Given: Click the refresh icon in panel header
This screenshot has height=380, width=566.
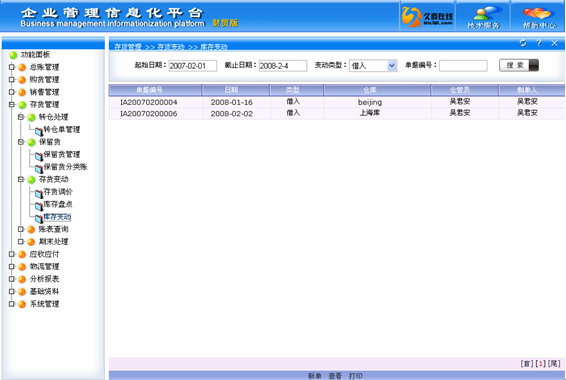Looking at the screenshot, I should tap(523, 43).
